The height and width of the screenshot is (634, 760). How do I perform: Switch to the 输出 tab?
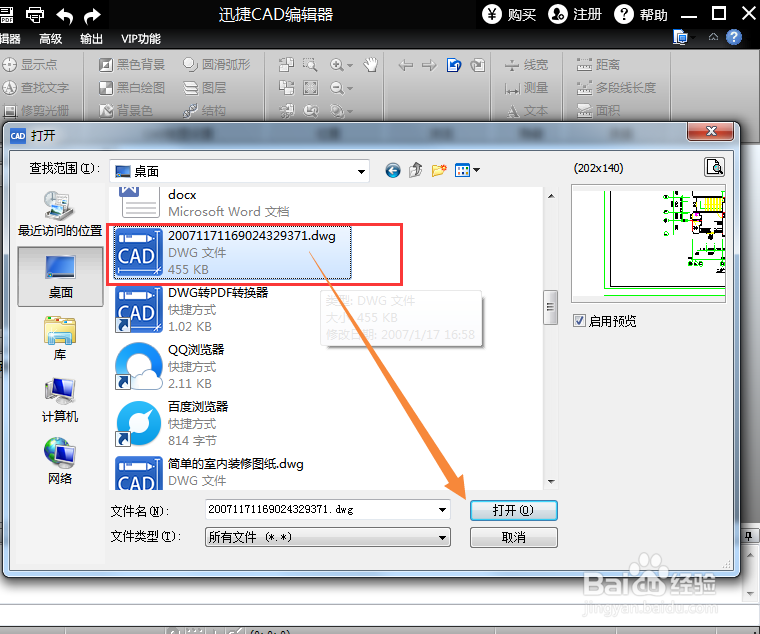click(91, 39)
